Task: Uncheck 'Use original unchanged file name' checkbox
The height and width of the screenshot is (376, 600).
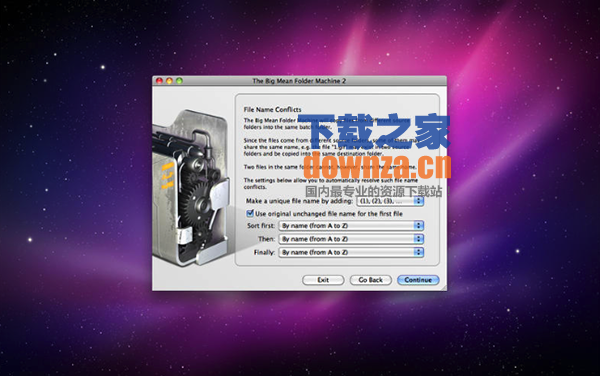Action: tap(250, 213)
